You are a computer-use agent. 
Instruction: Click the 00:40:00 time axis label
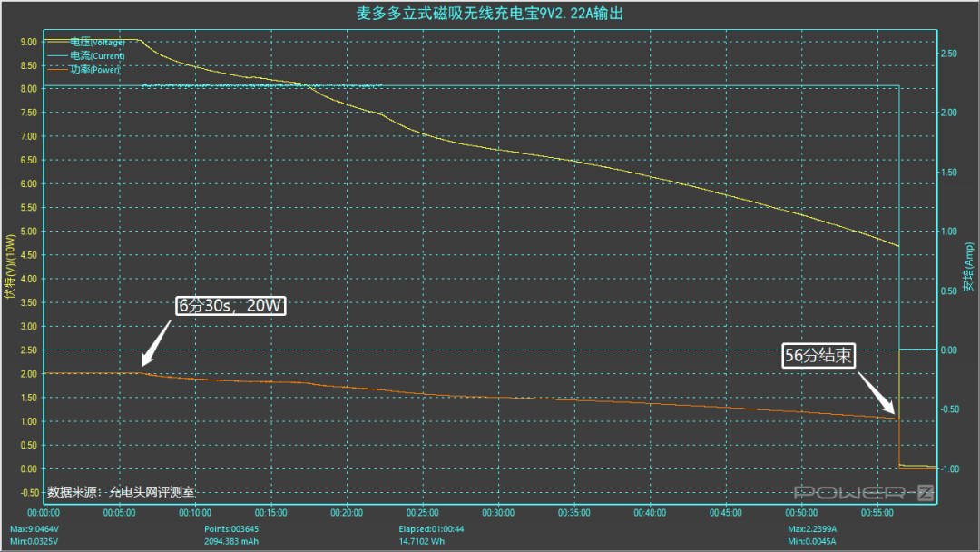(x=650, y=513)
